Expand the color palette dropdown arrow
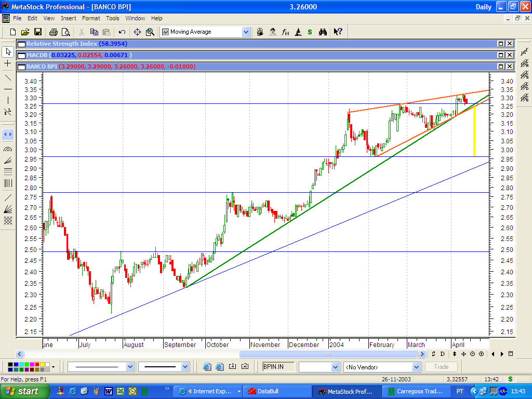Viewport: 532px width, 399px height. coord(54,367)
